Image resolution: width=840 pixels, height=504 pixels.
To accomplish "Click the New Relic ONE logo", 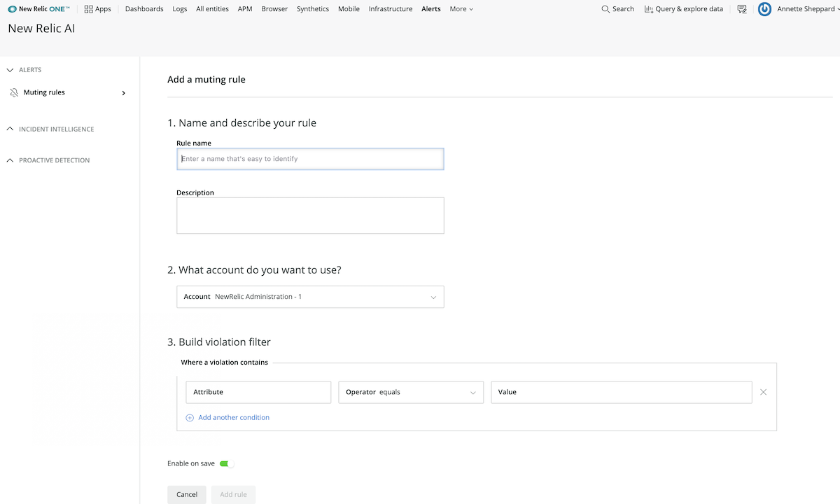I will (38, 9).
